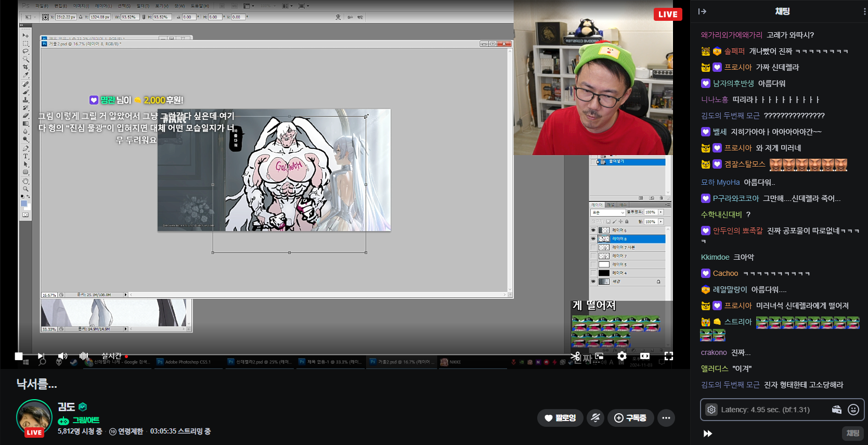The width and height of the screenshot is (868, 445).
Task: Select the Quick Selection tool
Action: tap(25, 59)
